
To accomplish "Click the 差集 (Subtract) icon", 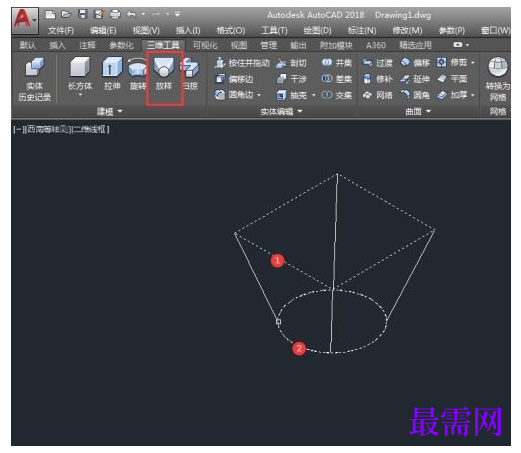I will pyautogui.click(x=327, y=79).
